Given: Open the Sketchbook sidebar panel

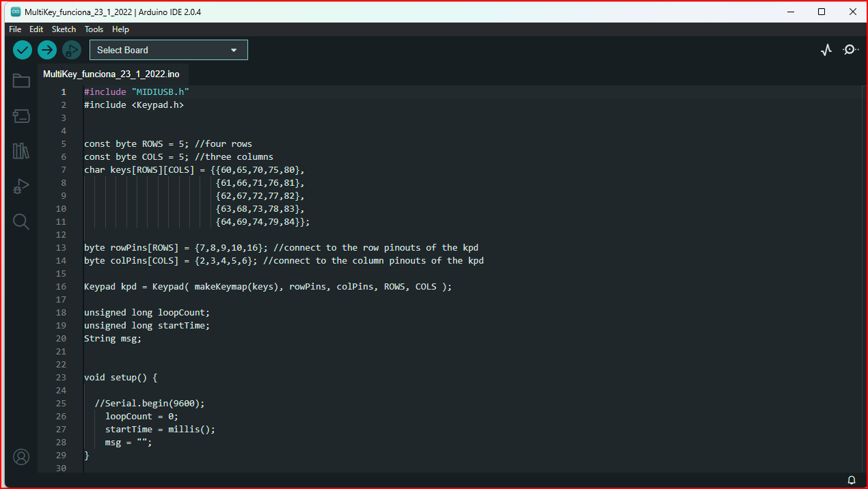Looking at the screenshot, I should (x=21, y=81).
